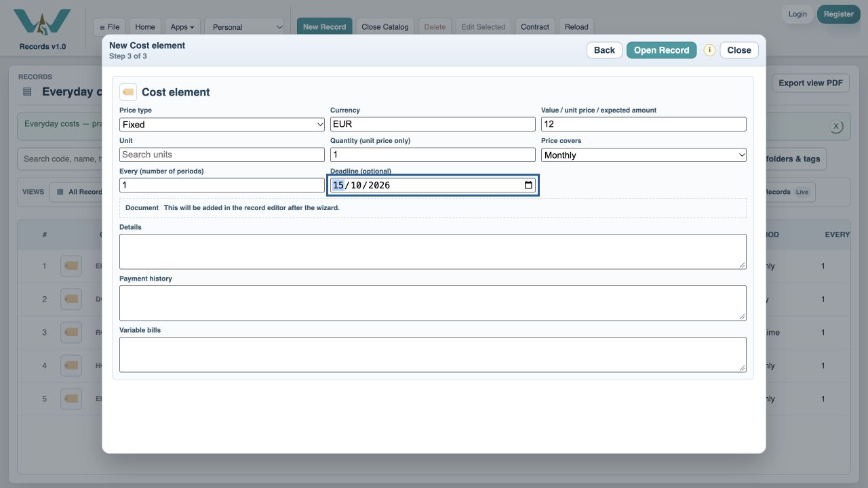Dismiss the banner with the X circle icon
Screen dimensions: 868x488
coord(836,126)
